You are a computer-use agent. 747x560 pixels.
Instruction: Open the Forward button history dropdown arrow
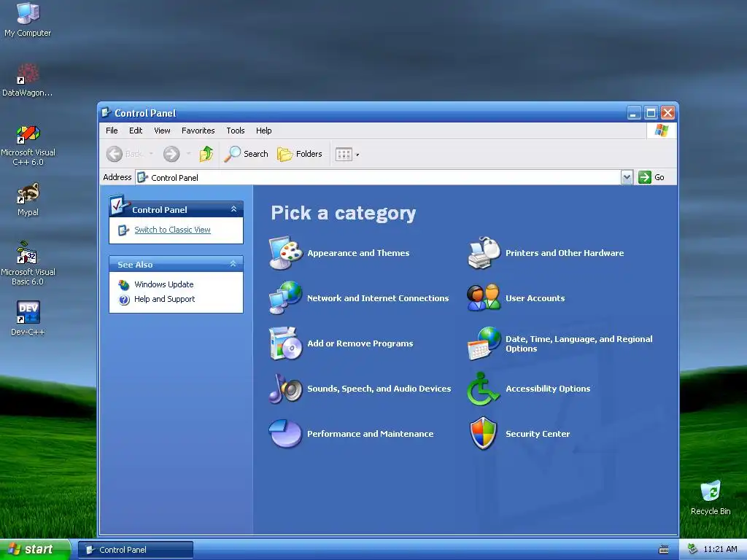point(189,154)
